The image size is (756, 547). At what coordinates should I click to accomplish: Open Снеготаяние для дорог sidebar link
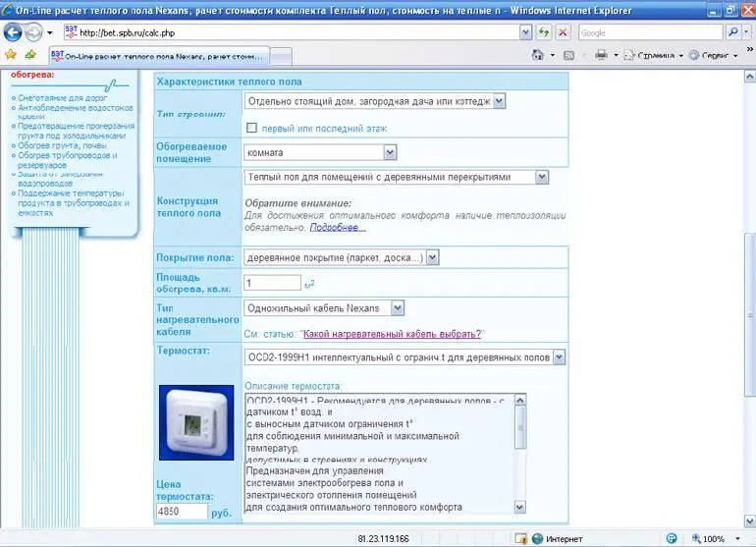[63, 98]
